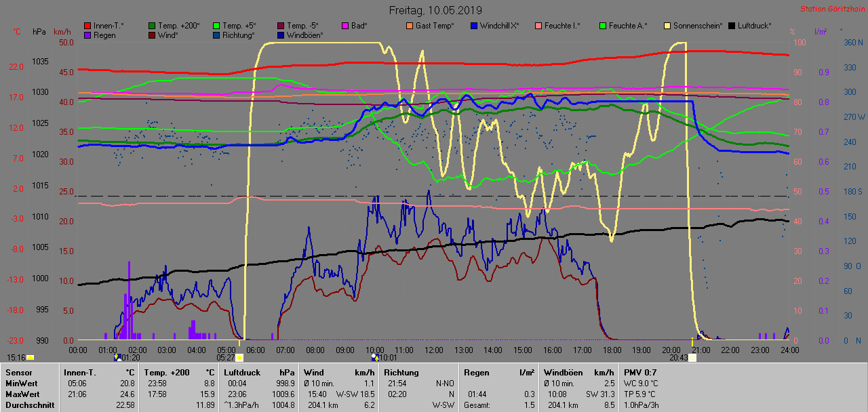Click the WC 9.0 °C wind chill value
Image resolution: width=868 pixels, height=412 pixels.
tap(641, 383)
